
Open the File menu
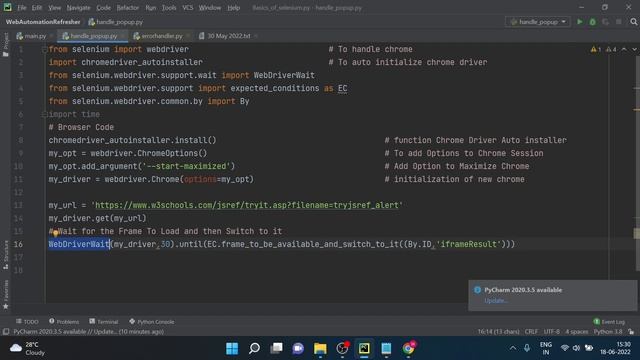pyautogui.click(x=22, y=8)
